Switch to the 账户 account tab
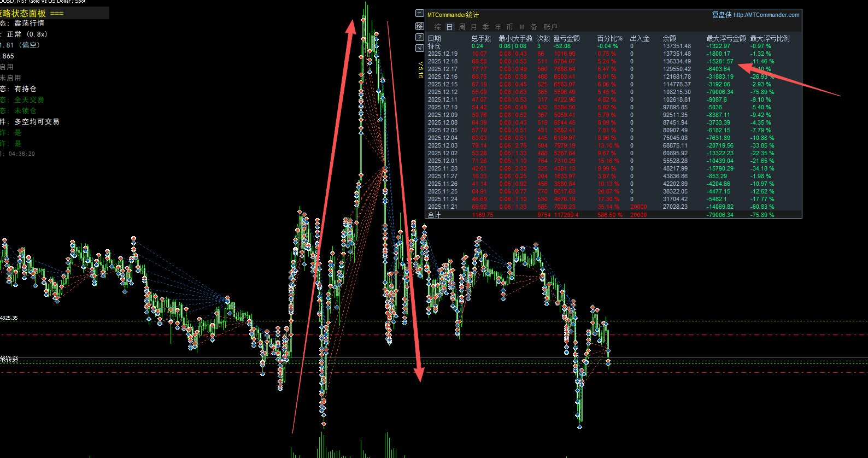 pyautogui.click(x=550, y=27)
